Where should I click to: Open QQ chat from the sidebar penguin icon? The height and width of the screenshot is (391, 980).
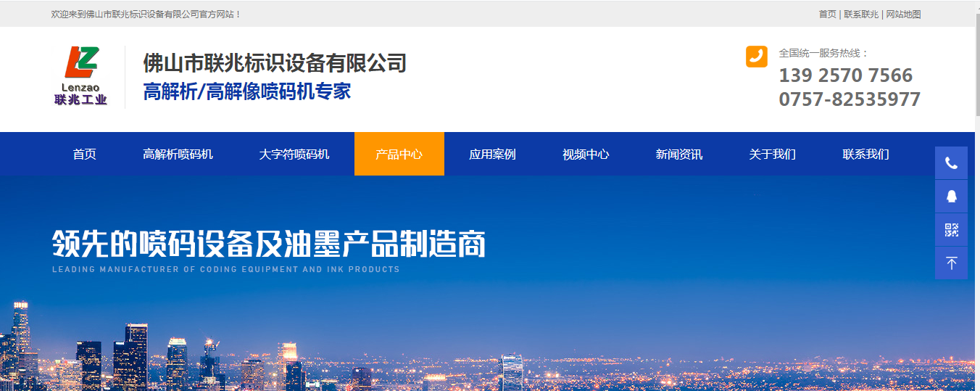pyautogui.click(x=951, y=197)
